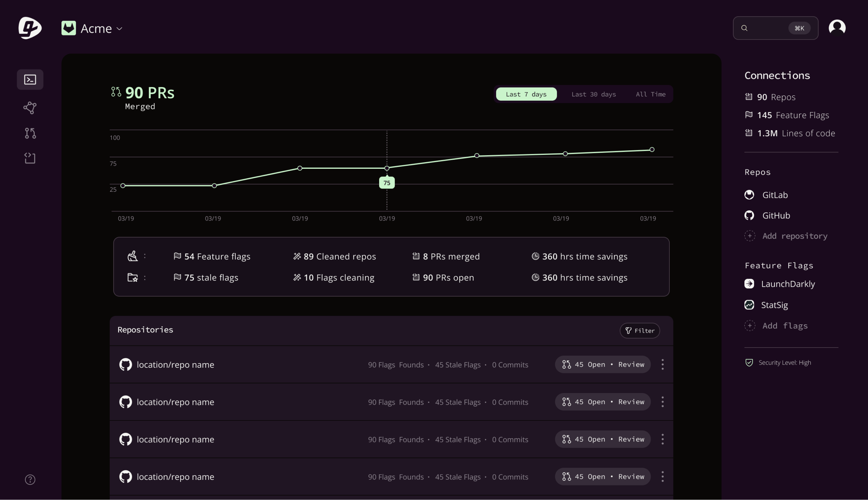This screenshot has height=500, width=868.
Task: Open the Filter dropdown for Repositories
Action: pos(640,331)
